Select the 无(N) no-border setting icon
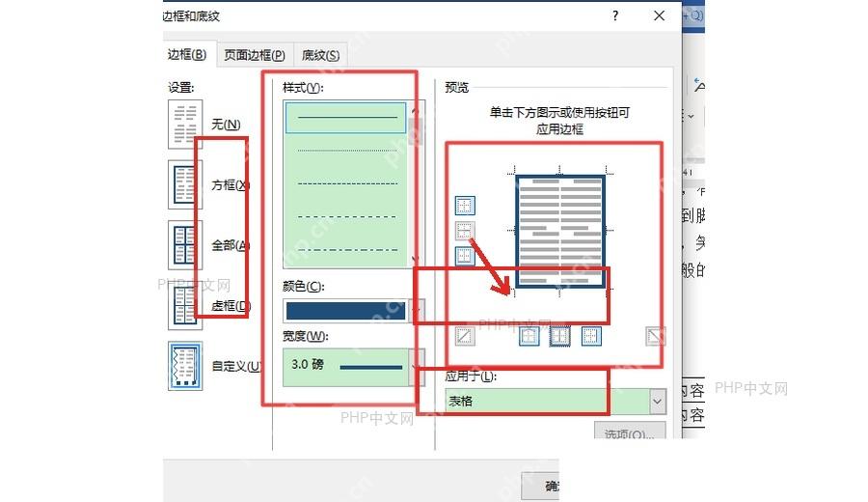The image size is (868, 502). pos(185,125)
